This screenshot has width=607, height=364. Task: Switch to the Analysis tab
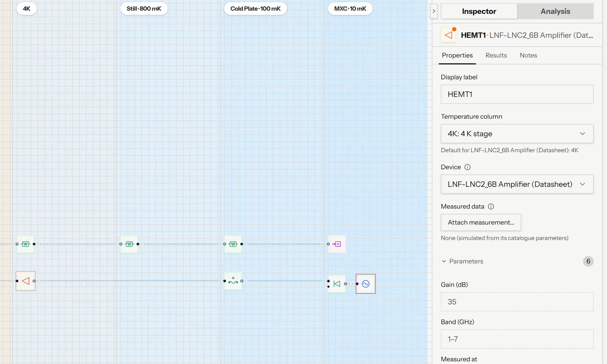point(555,11)
